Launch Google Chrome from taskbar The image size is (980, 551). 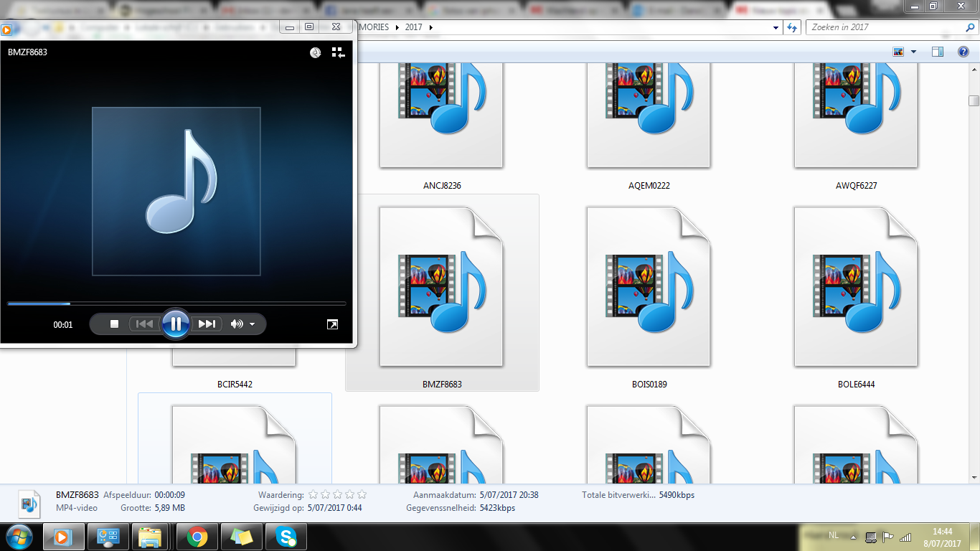197,537
